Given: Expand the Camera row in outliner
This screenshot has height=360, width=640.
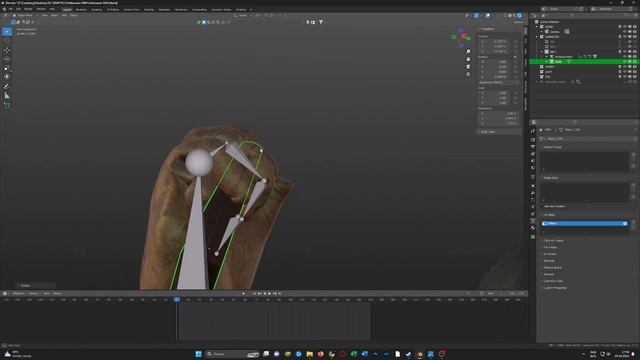Looking at the screenshot, I should [x=542, y=31].
